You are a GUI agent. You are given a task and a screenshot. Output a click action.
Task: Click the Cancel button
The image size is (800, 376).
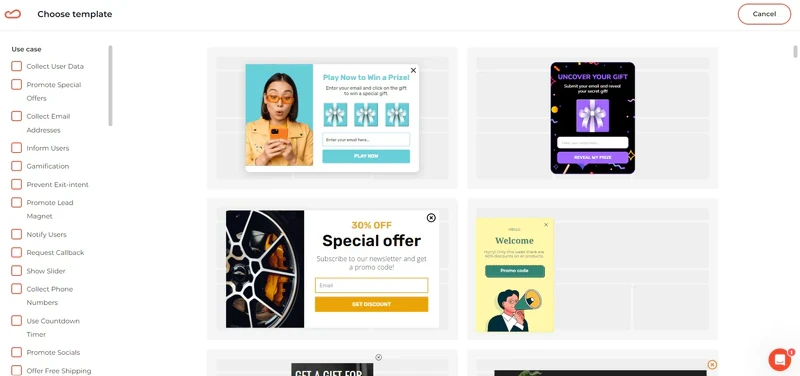pos(764,14)
